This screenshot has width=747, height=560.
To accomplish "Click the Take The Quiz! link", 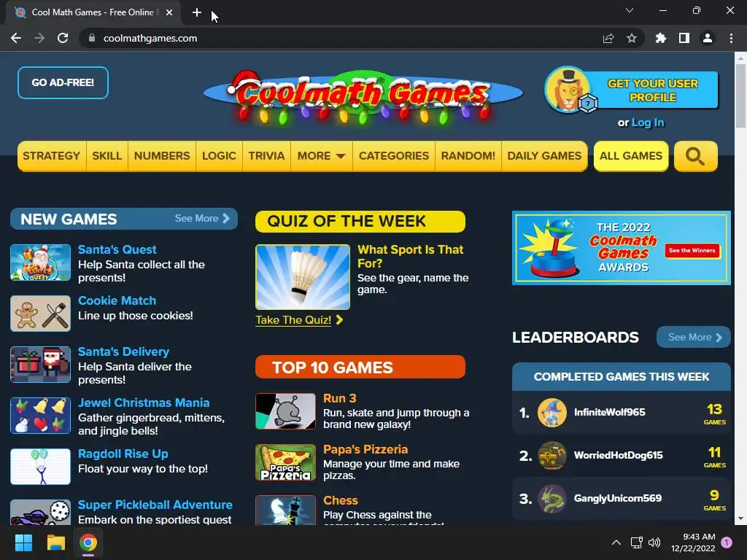I will (298, 320).
